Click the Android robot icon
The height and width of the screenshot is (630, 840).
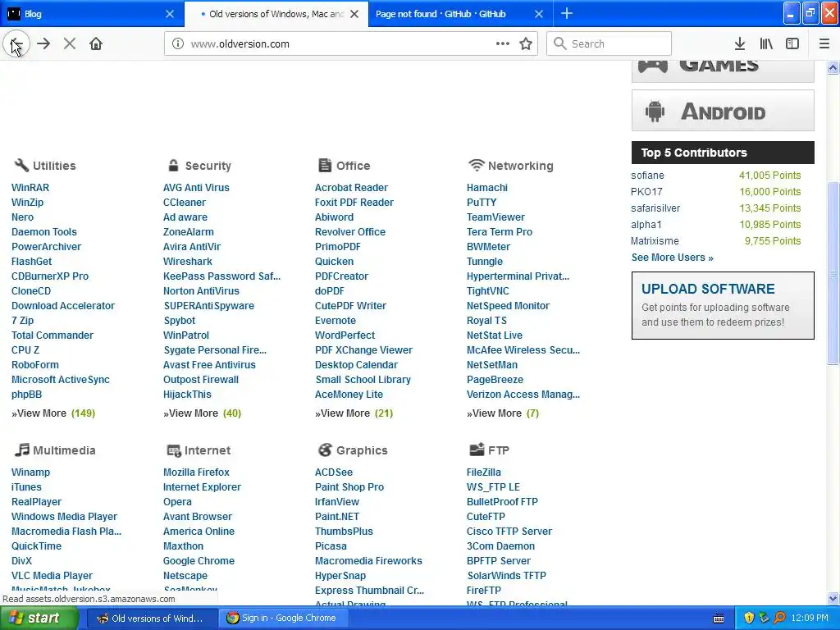tap(655, 112)
